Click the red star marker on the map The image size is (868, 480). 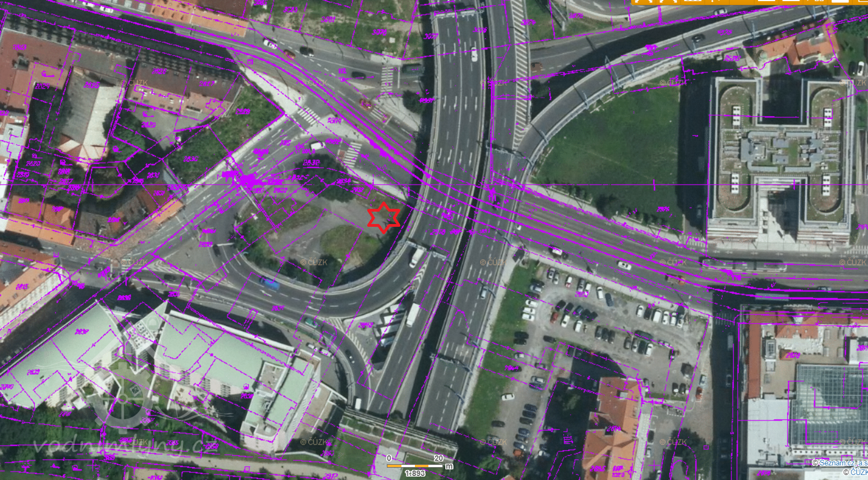tap(384, 218)
